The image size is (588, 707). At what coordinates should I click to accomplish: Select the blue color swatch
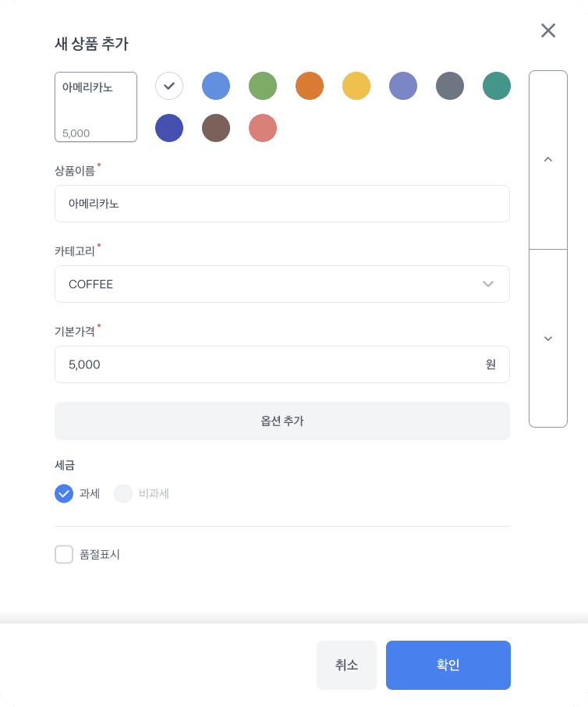(x=216, y=86)
